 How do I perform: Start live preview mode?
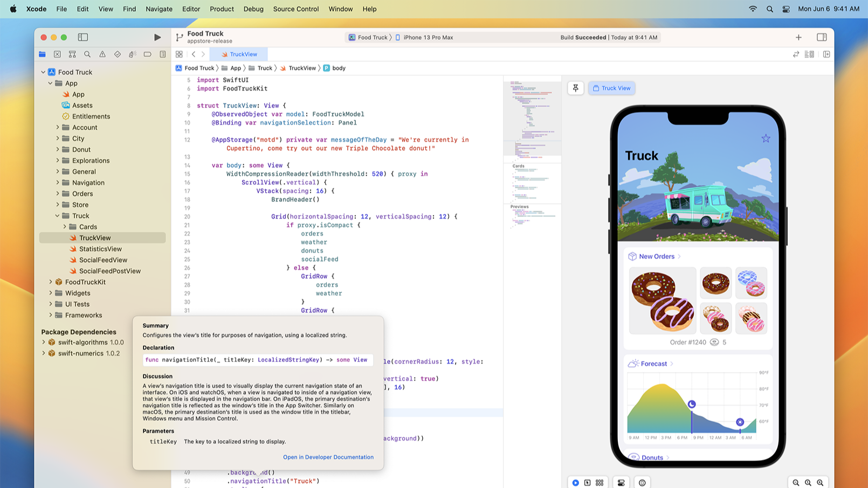(576, 483)
